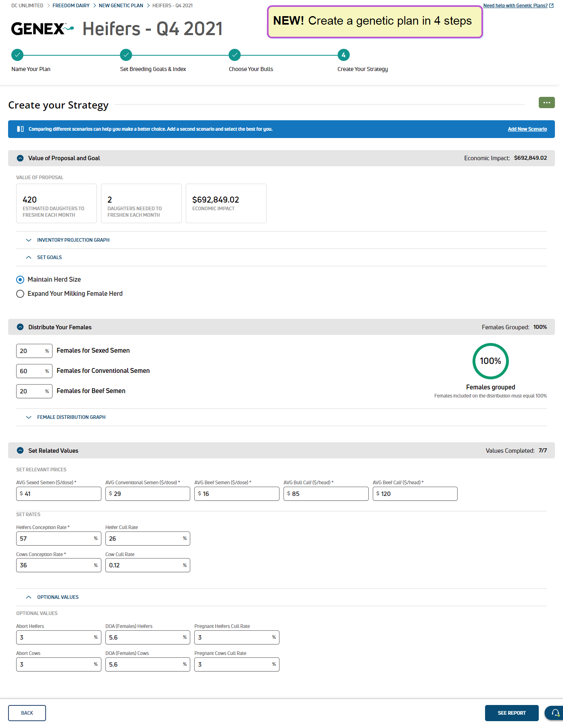Click the Set Breeding Goals step checkmark
The image size is (563, 728).
tap(126, 55)
